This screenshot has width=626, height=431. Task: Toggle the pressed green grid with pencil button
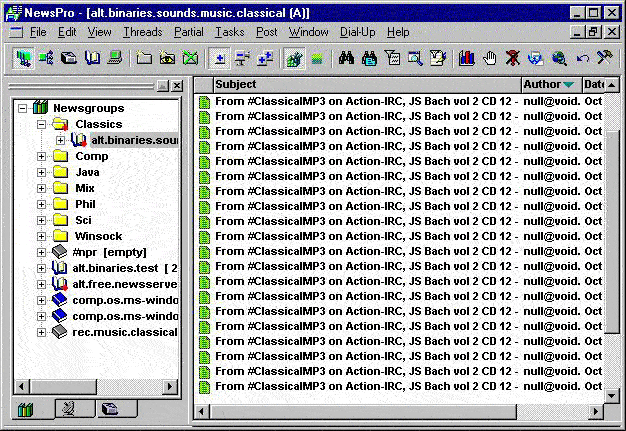[294, 59]
